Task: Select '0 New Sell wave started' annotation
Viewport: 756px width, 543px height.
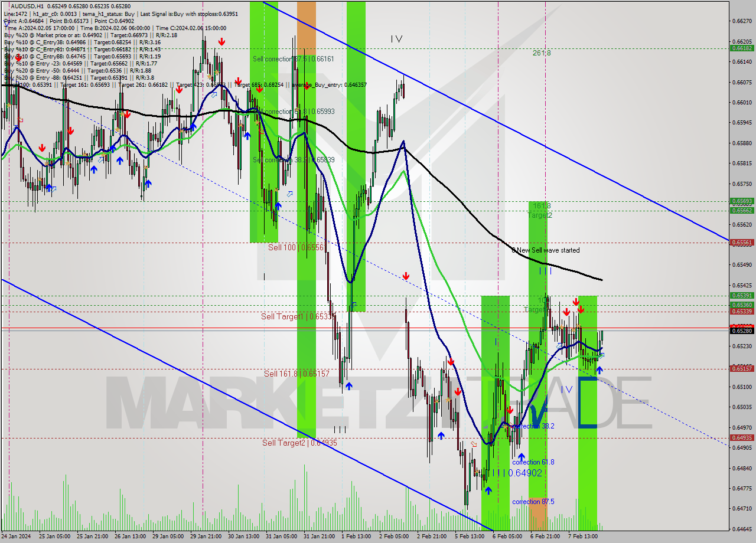Action: click(x=546, y=250)
